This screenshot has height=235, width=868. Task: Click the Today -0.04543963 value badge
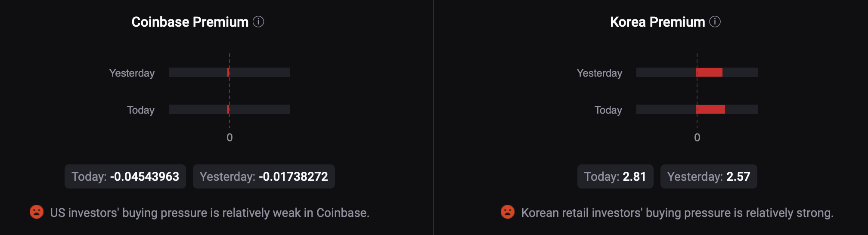point(125,176)
